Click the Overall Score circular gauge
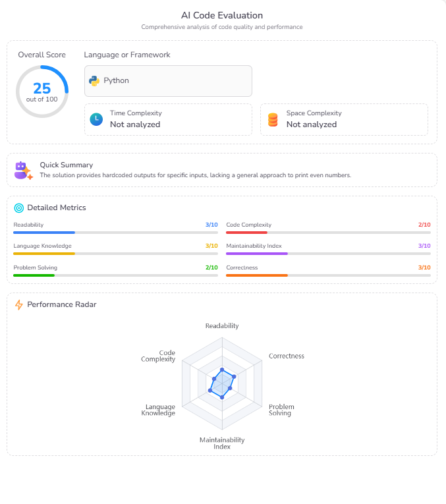Viewport: 446px width, 504px height. coord(42,92)
